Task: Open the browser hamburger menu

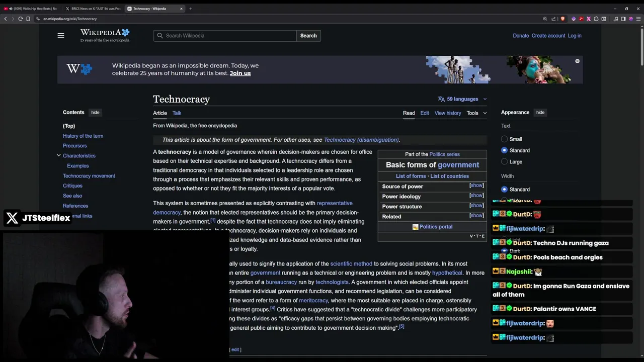Action: (x=638, y=19)
